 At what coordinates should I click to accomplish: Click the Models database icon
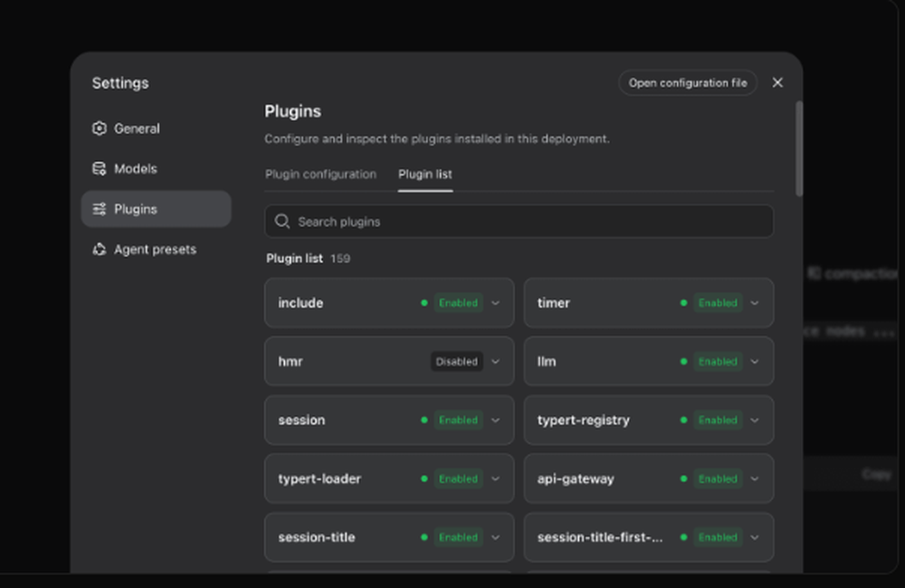[x=100, y=168]
